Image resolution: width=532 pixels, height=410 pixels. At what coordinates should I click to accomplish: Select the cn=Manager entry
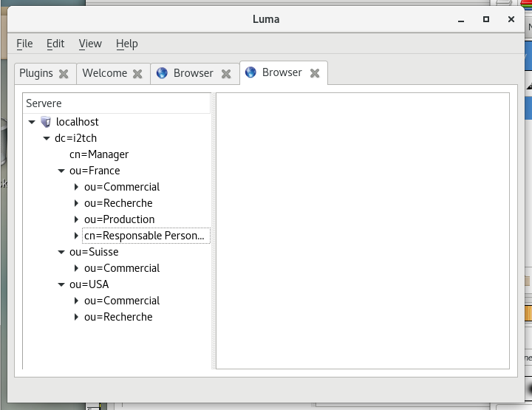[x=99, y=154]
